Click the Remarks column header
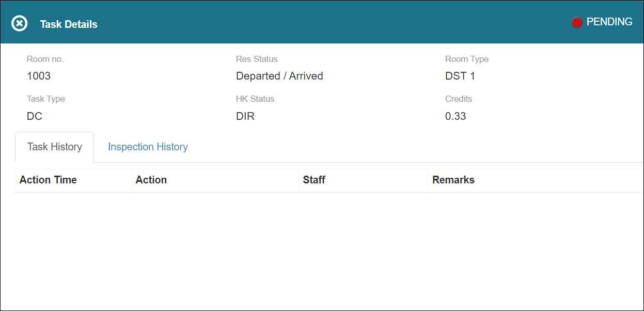Image resolution: width=644 pixels, height=311 pixels. click(453, 180)
